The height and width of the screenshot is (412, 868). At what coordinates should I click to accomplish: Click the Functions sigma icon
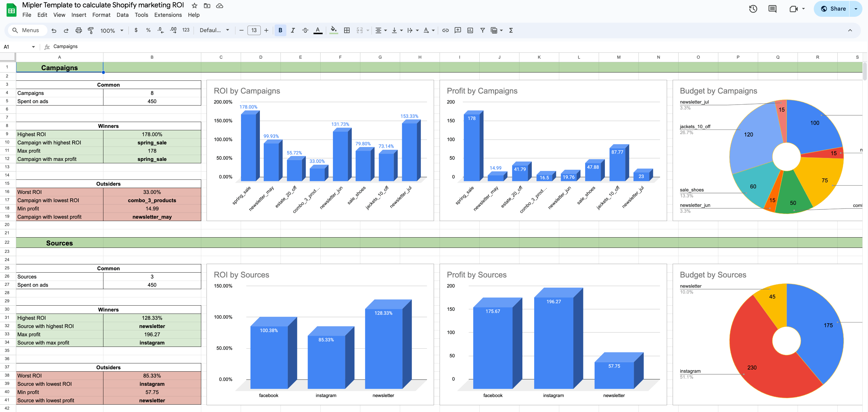(511, 30)
